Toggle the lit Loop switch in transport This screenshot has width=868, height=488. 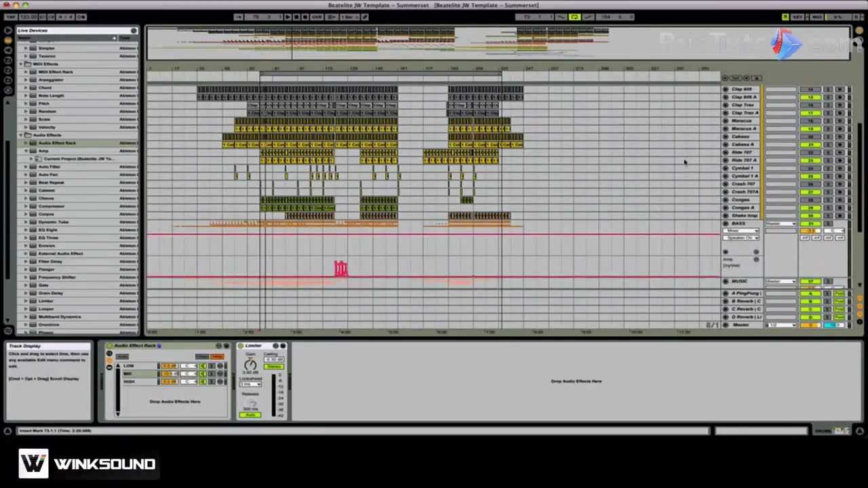574,17
